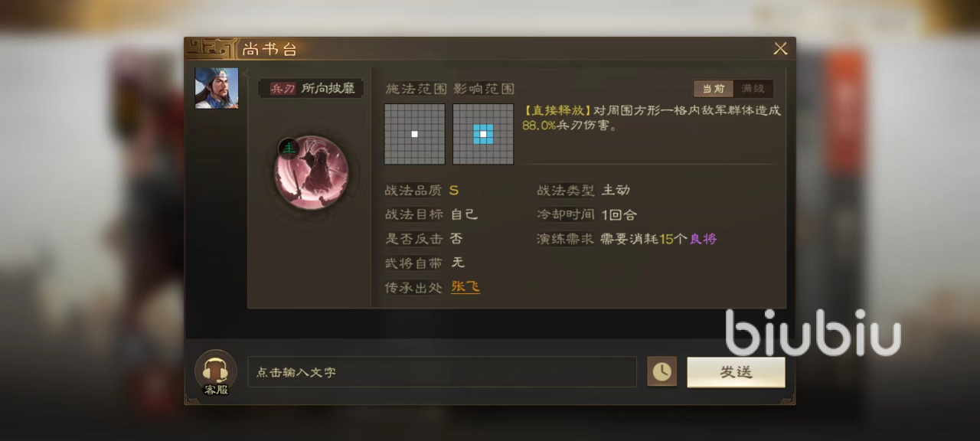Click the 所向披靡 skill name label
The height and width of the screenshot is (441, 980).
coord(328,89)
